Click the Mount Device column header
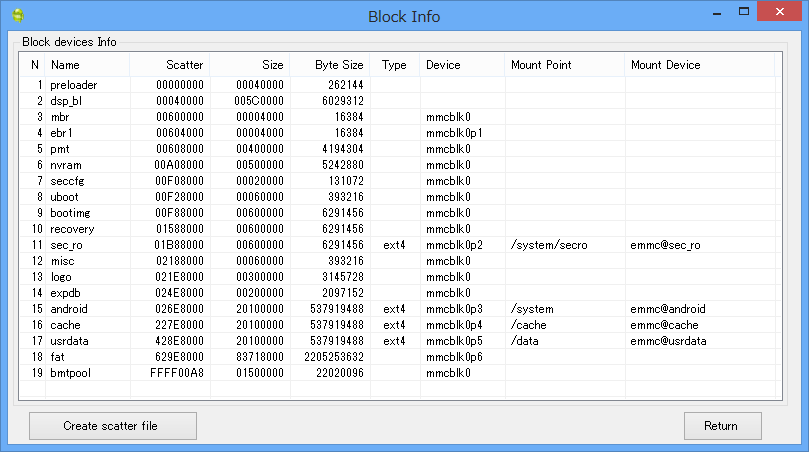This screenshot has width=809, height=452. (x=700, y=65)
